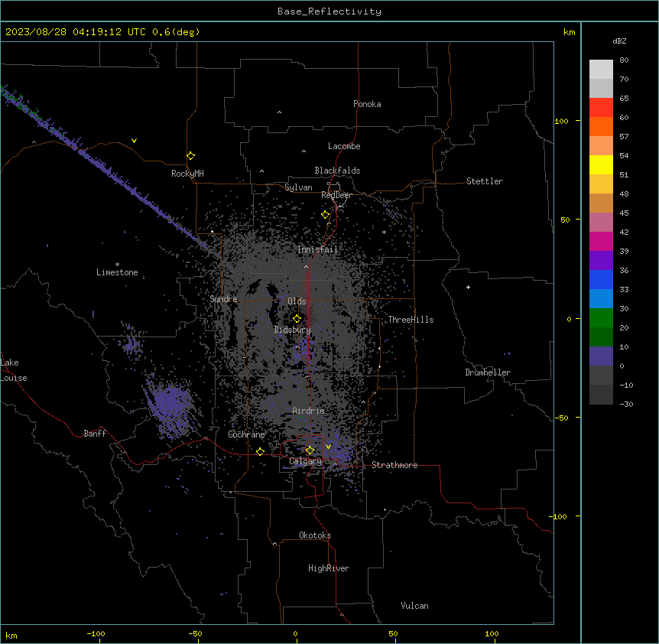659x644 pixels.
Task: Select the caret marker between Innisfail and Olds
Action: pos(306,267)
